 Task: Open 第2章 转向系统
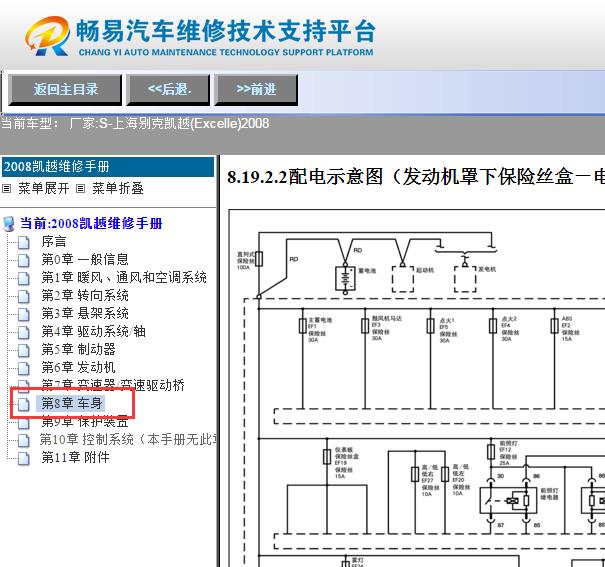coord(85,295)
